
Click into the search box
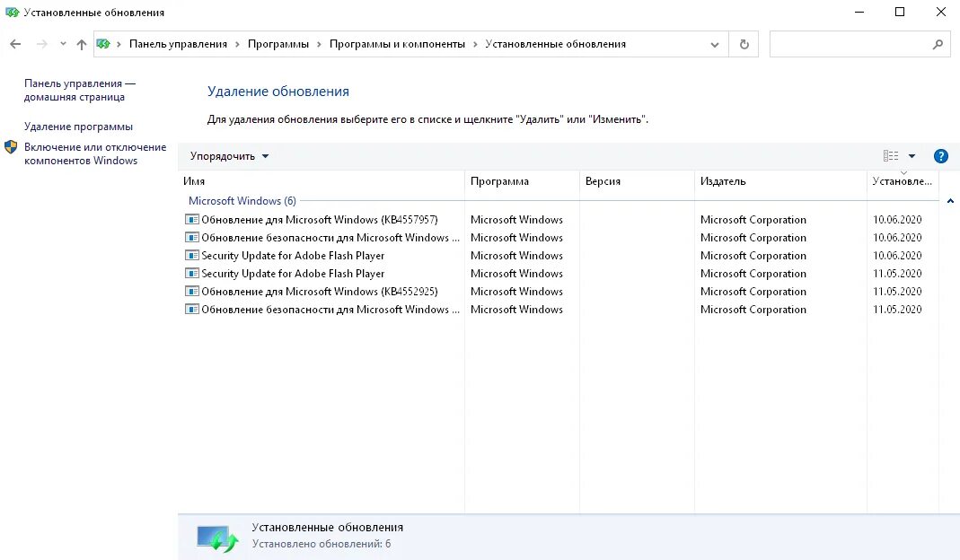pyautogui.click(x=859, y=44)
